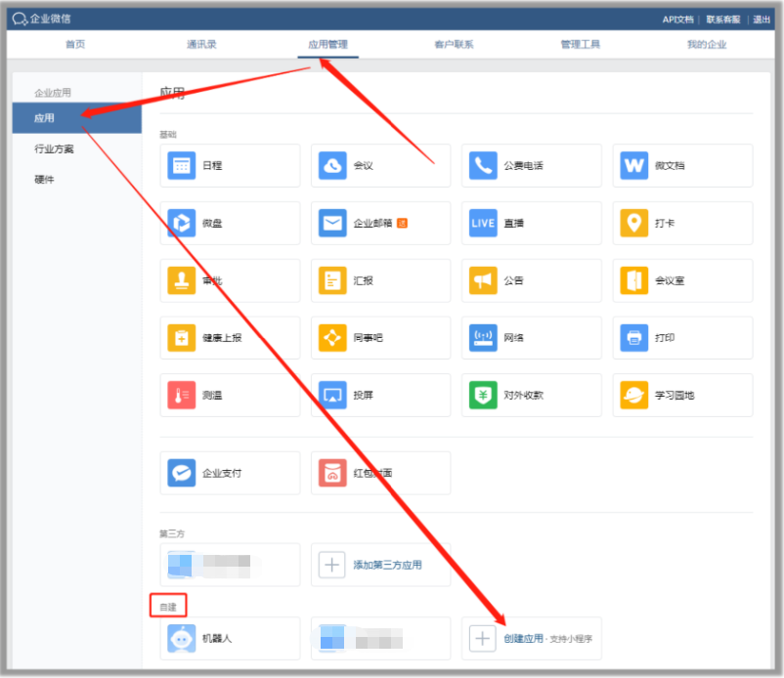Click the 联系客服 link
The image size is (784, 678).
click(723, 20)
